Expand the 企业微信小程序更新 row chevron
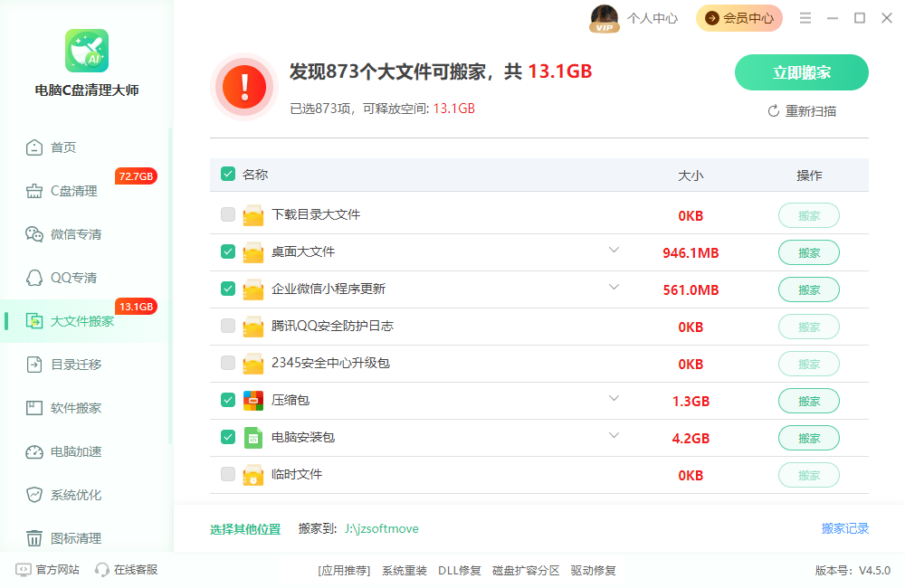 614,287
